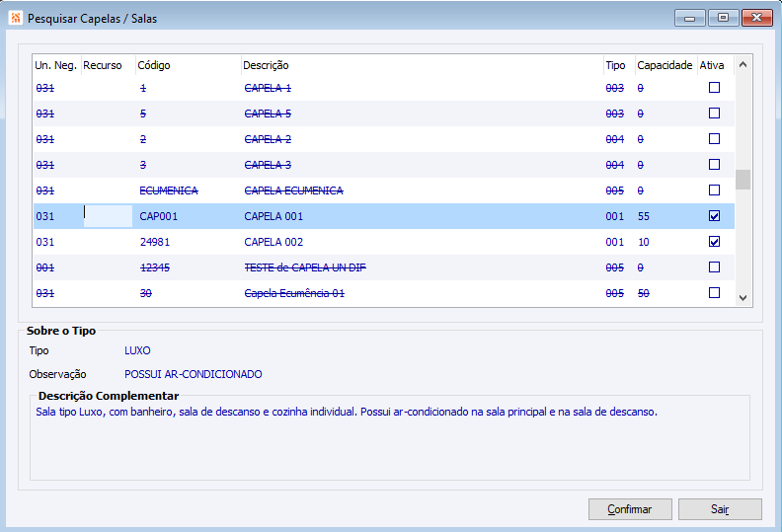Screen dimensions: 782x532
Task: Click the Confirmar button
Action: (630, 509)
